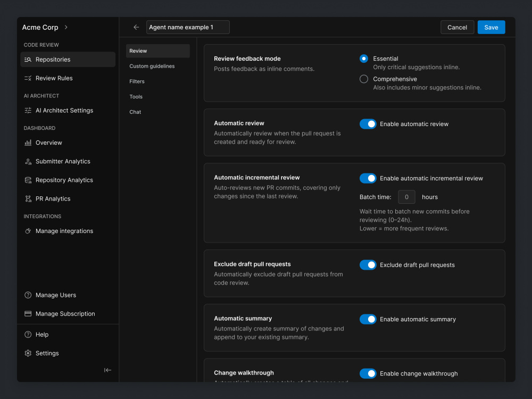Image resolution: width=532 pixels, height=399 pixels.
Task: Click the PR Analytics branch icon
Action: (28, 198)
